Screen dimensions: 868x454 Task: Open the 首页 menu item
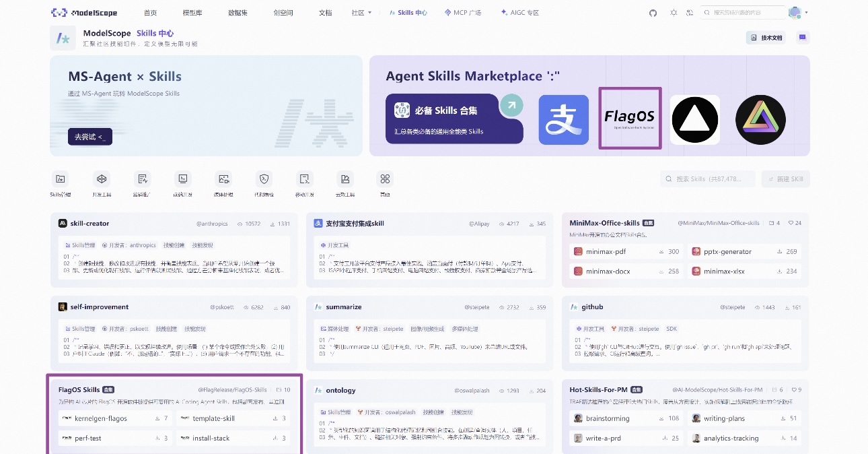pyautogui.click(x=151, y=13)
